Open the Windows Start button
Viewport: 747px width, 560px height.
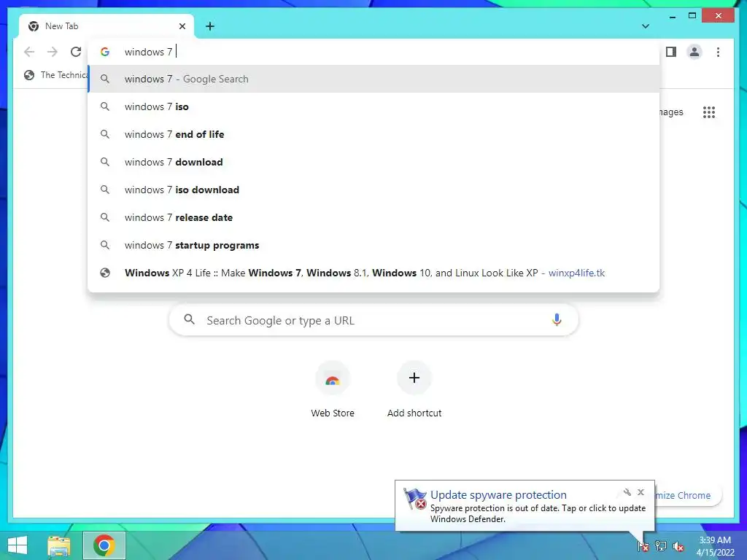18,545
